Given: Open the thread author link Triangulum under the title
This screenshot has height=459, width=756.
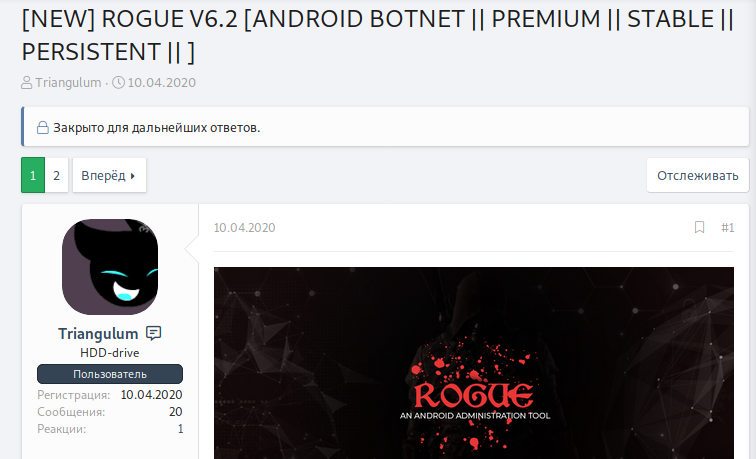Looking at the screenshot, I should 68,82.
